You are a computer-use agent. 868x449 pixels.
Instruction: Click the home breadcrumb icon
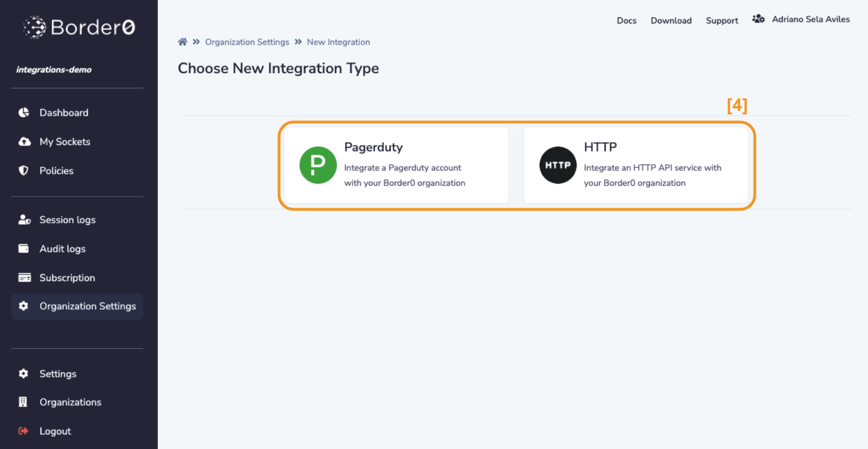(182, 42)
